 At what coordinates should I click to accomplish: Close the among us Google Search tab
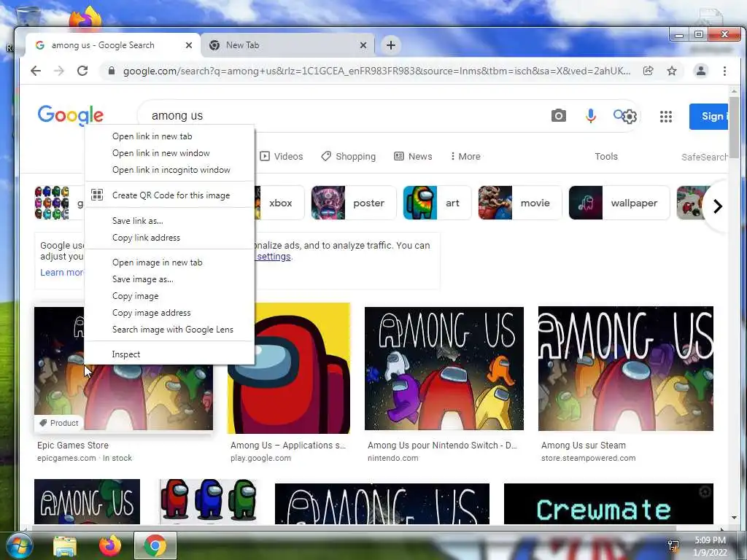click(189, 45)
